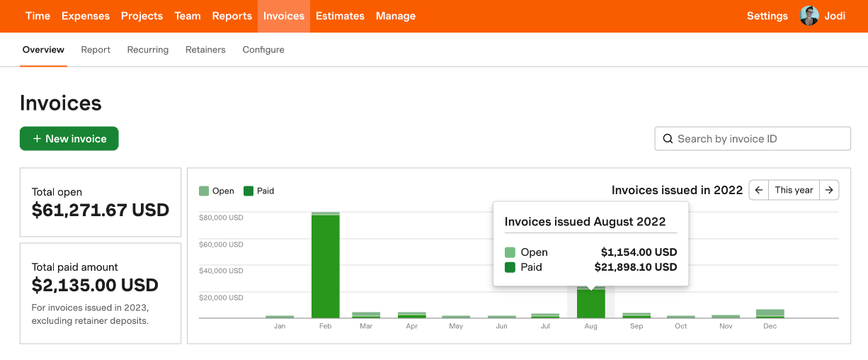The height and width of the screenshot is (360, 868).
Task: Open the Estimates menu item
Action: (x=340, y=16)
